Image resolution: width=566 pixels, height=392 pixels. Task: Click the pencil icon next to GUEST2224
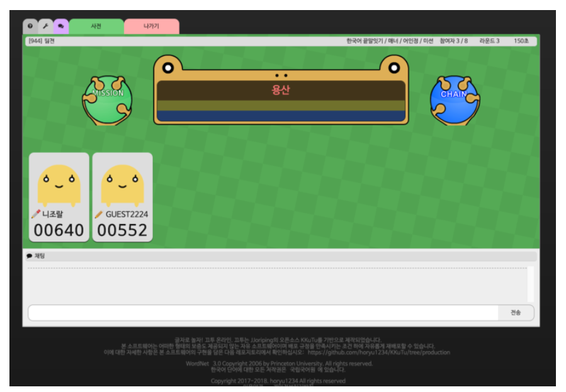coord(99,214)
